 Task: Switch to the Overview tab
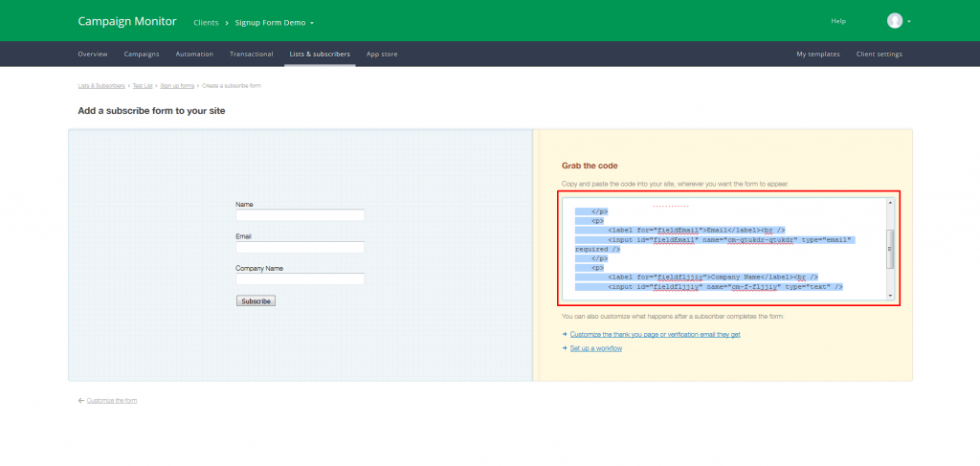coord(93,55)
